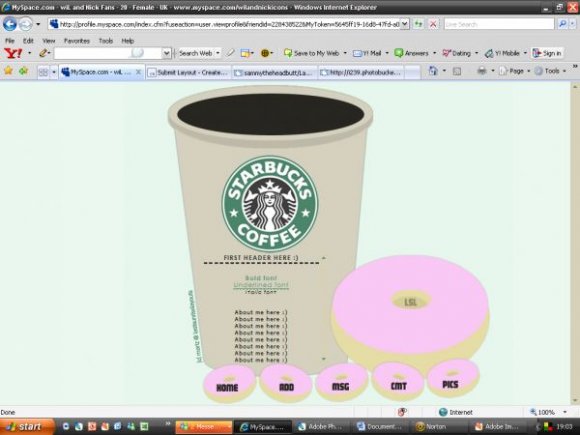Image resolution: width=580 pixels, height=435 pixels.
Task: Open Y! Mail from the toolbar
Action: point(367,53)
